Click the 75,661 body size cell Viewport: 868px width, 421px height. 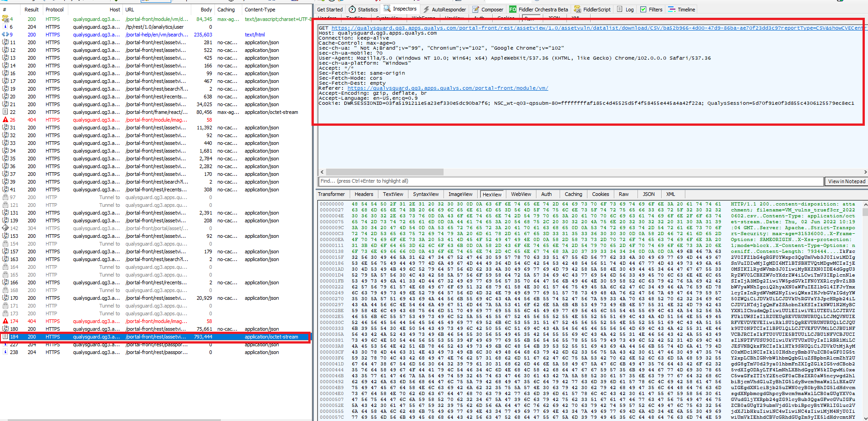click(204, 329)
